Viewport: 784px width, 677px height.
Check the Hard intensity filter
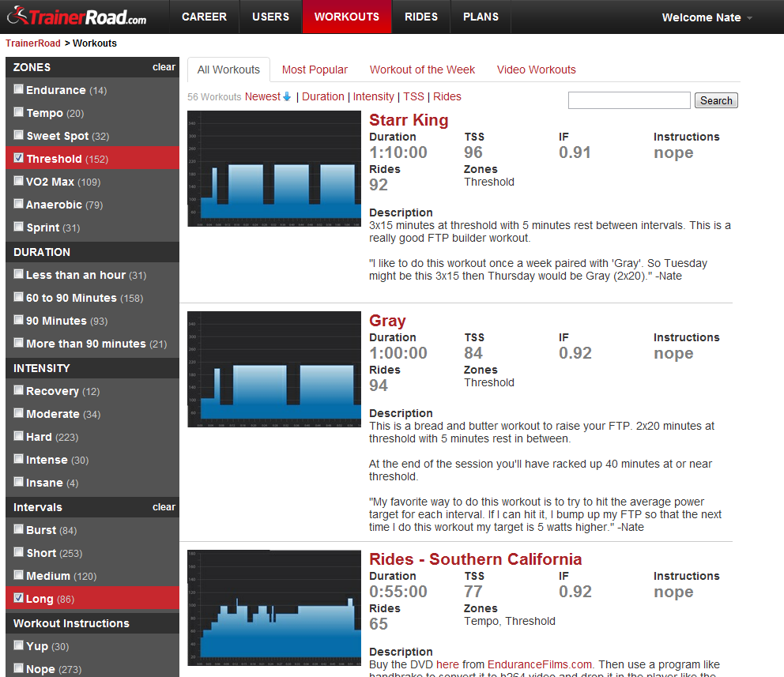pyautogui.click(x=18, y=436)
